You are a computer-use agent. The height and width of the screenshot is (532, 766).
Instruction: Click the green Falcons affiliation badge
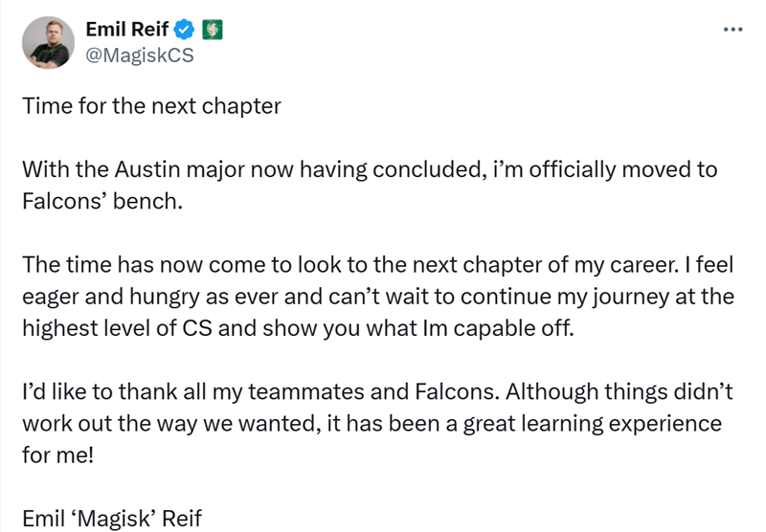coord(213,30)
